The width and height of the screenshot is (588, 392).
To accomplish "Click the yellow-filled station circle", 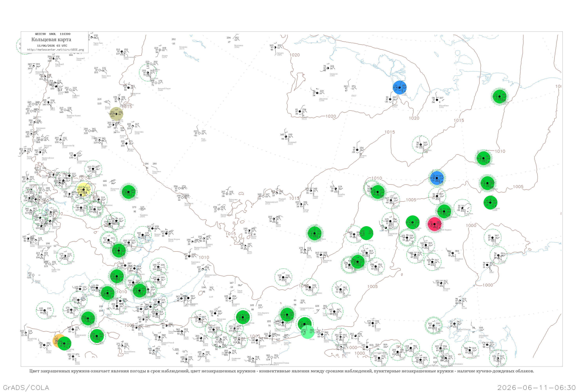I will click(83, 190).
